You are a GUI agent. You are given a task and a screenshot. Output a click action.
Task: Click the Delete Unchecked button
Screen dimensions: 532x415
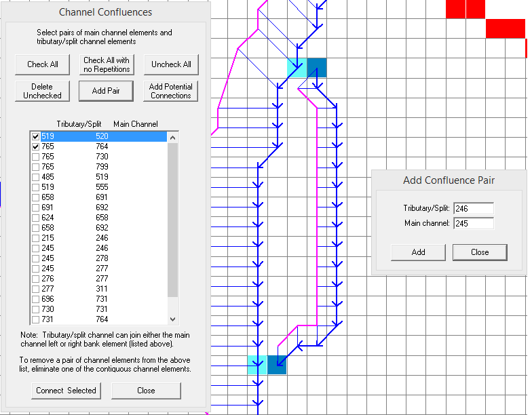pos(42,91)
